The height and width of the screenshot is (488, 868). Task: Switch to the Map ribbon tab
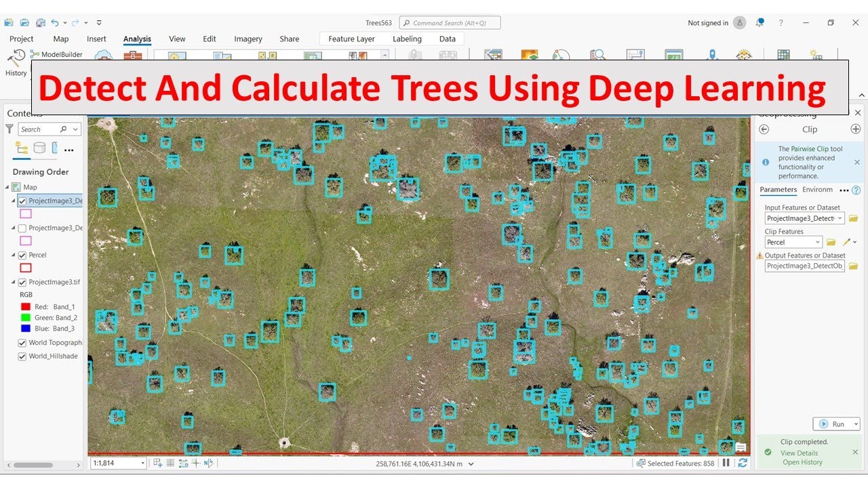[61, 39]
